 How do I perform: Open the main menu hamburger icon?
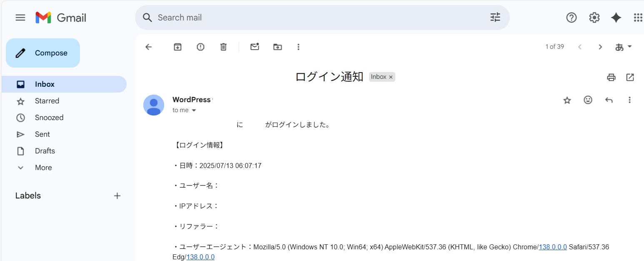(x=20, y=18)
